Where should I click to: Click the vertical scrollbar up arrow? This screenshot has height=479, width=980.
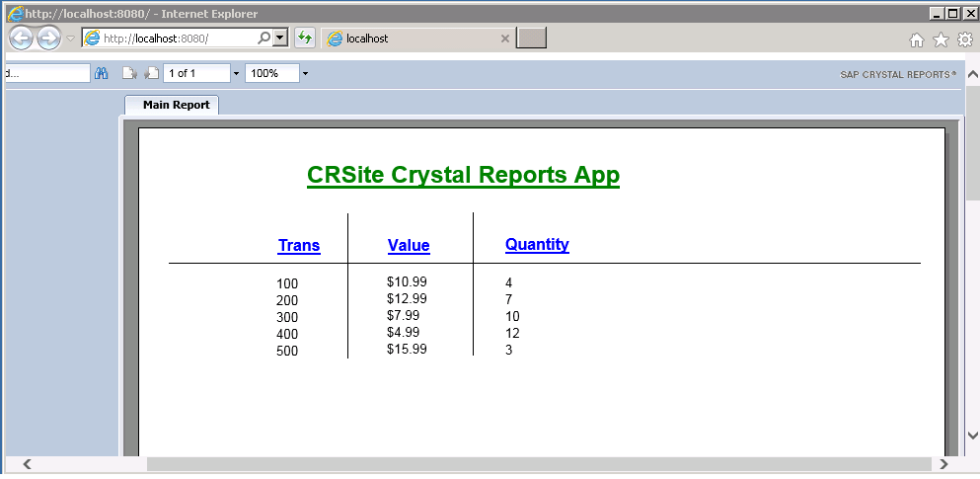click(x=972, y=74)
